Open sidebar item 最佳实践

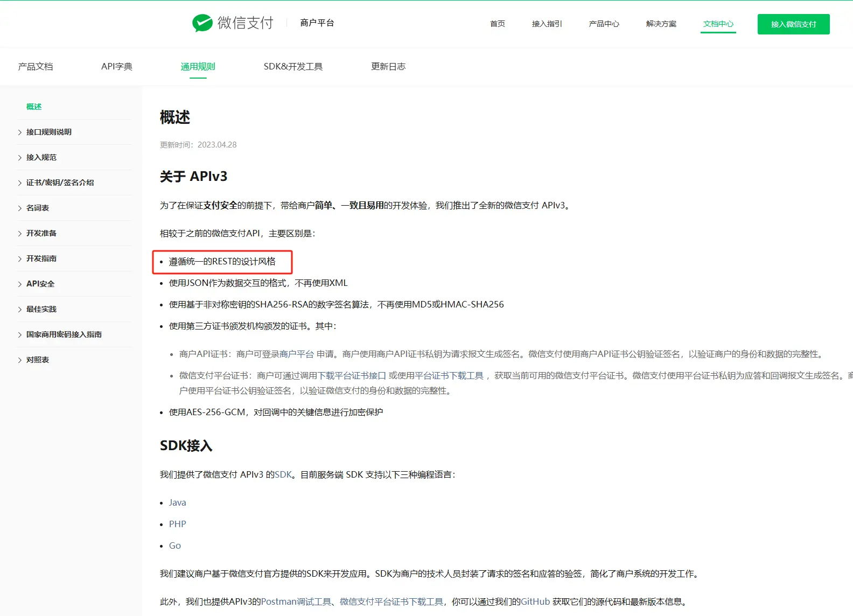(41, 309)
